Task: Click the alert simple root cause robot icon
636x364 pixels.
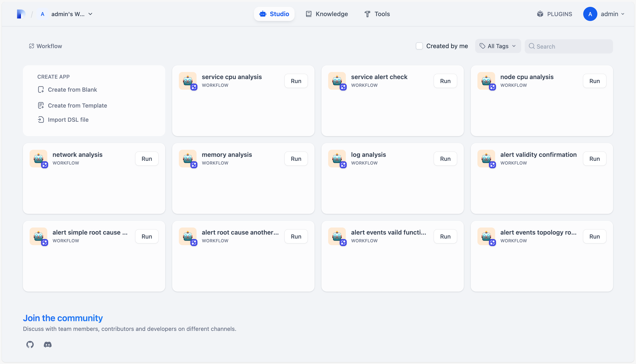Action: pos(38,237)
